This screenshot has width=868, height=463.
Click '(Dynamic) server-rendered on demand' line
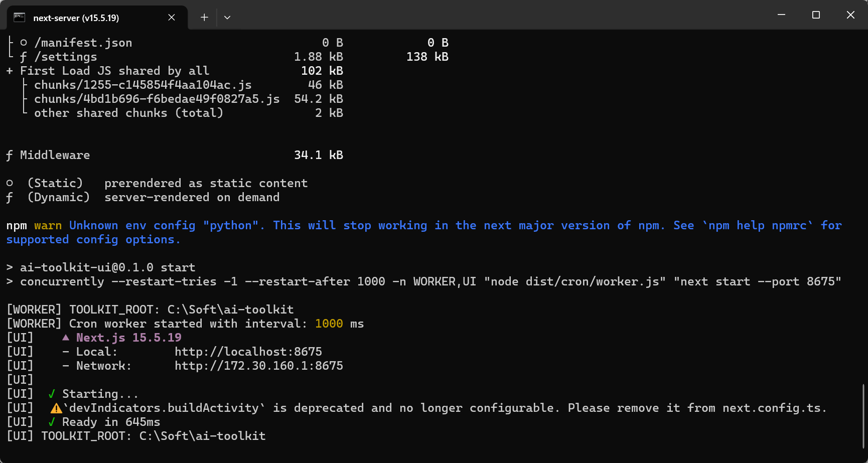click(143, 197)
